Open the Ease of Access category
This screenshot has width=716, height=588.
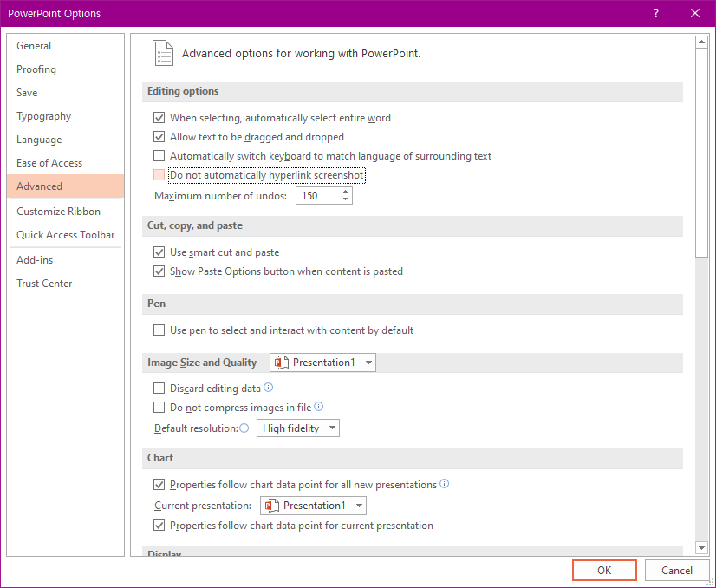pyautogui.click(x=66, y=163)
